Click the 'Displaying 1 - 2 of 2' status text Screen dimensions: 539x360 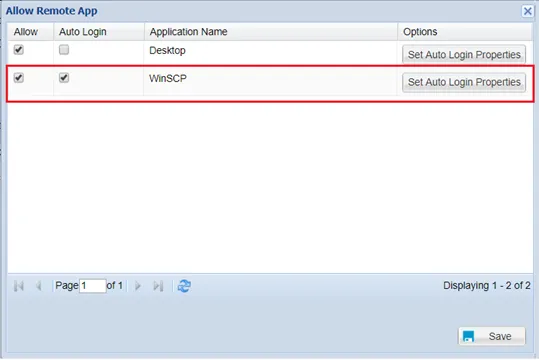coord(487,285)
